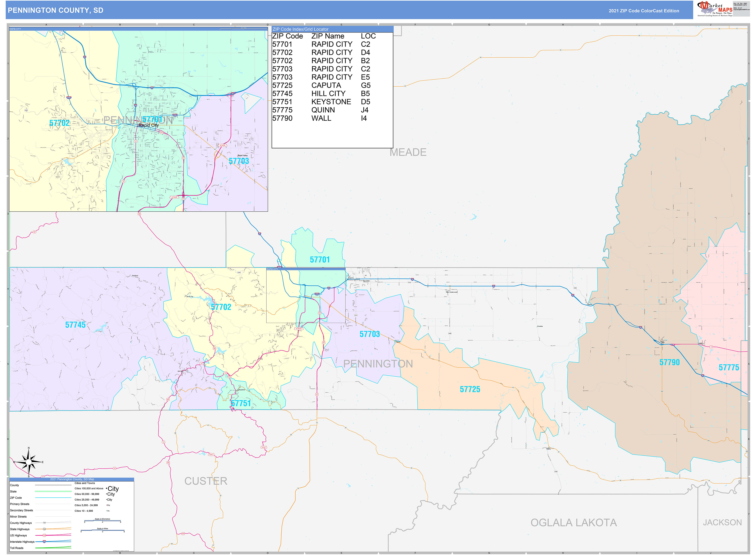Click the ZIP Code column header
Screen dimensions: 756x555
tap(287, 36)
